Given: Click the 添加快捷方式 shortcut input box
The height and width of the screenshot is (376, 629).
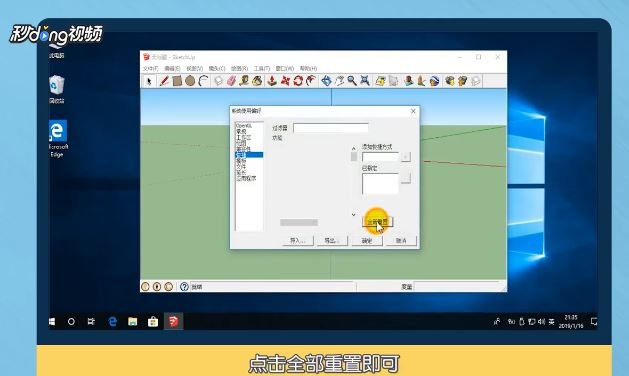Looking at the screenshot, I should pyautogui.click(x=380, y=156).
